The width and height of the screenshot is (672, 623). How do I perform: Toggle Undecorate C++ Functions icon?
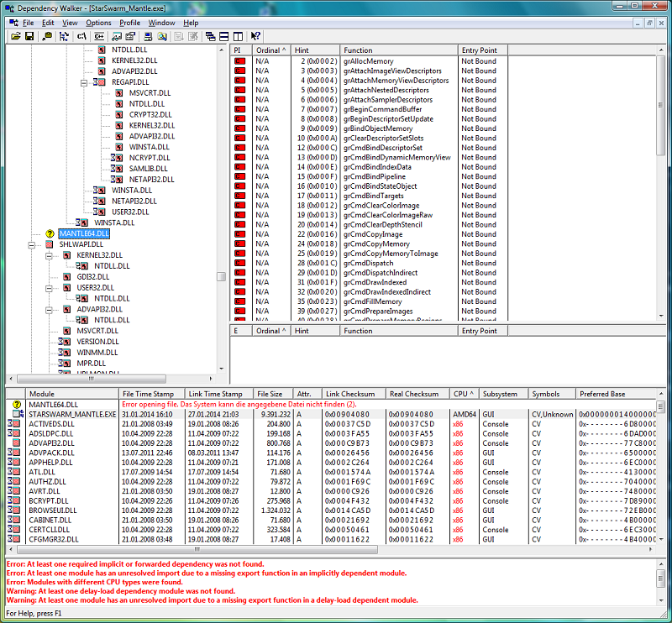99,36
